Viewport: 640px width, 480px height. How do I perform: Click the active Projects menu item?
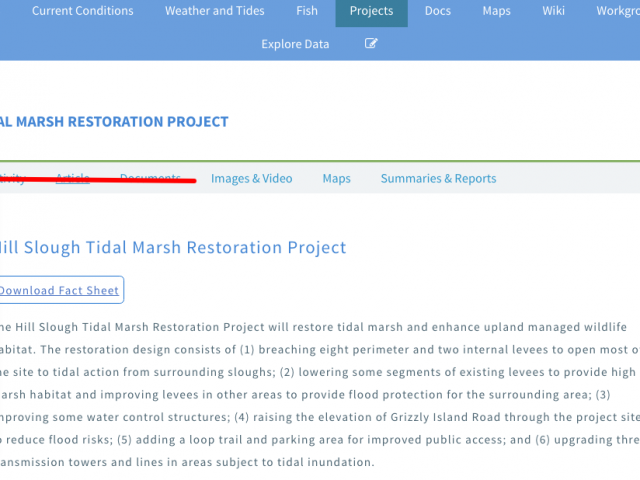click(371, 11)
